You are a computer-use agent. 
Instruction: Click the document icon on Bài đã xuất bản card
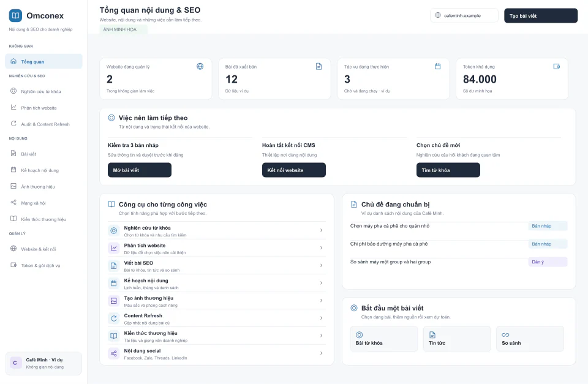pos(318,66)
